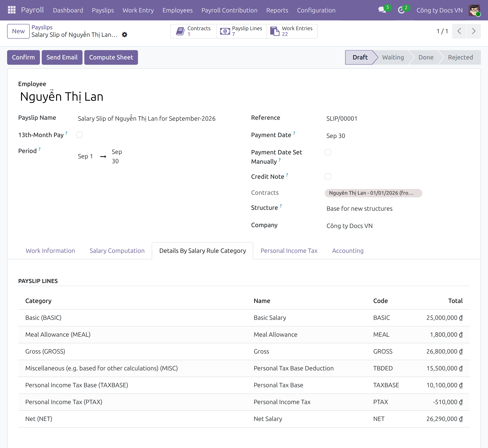The height and width of the screenshot is (448, 488).
Task: Open company switcher Công ty Docs VN
Action: (x=439, y=10)
